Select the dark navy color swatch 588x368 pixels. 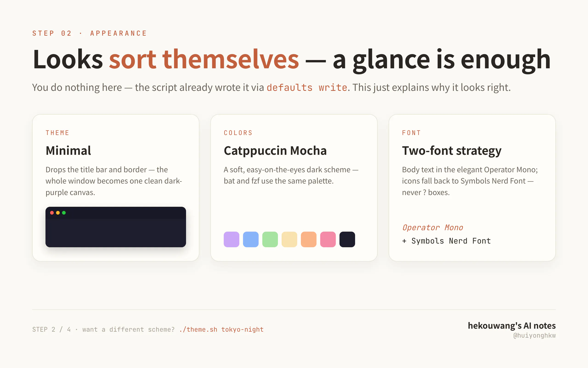347,239
